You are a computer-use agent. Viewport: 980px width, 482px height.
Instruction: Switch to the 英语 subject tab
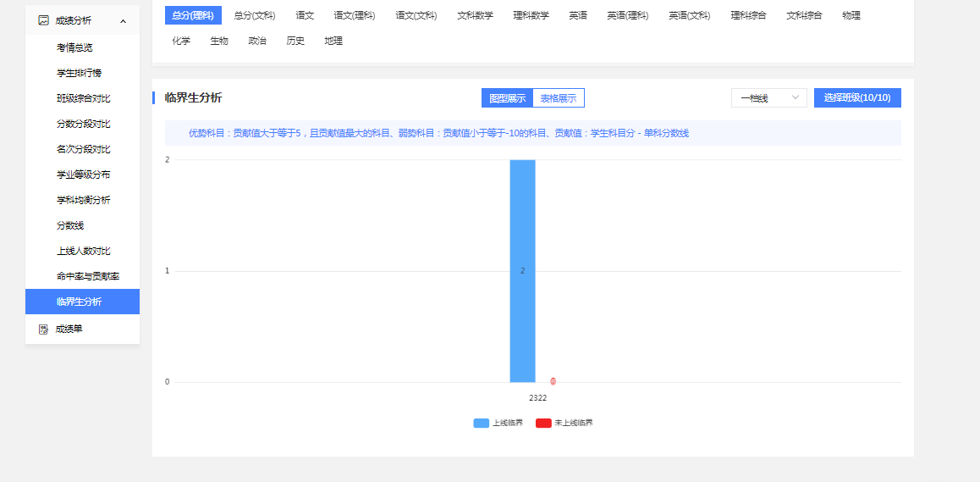(578, 15)
